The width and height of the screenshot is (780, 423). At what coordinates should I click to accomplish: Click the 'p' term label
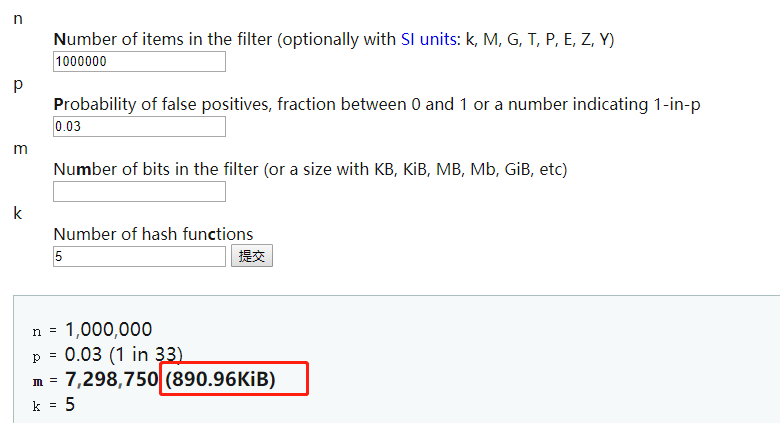18,84
